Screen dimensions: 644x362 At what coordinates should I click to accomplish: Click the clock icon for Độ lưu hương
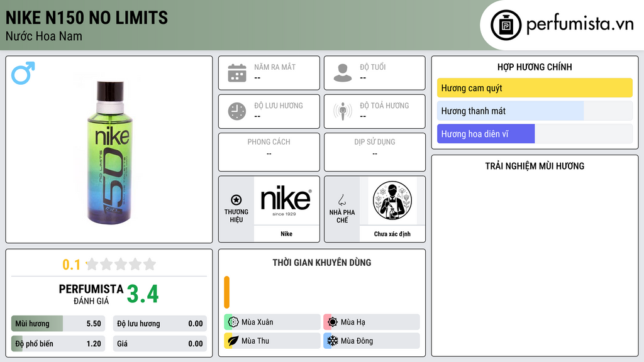(x=237, y=111)
